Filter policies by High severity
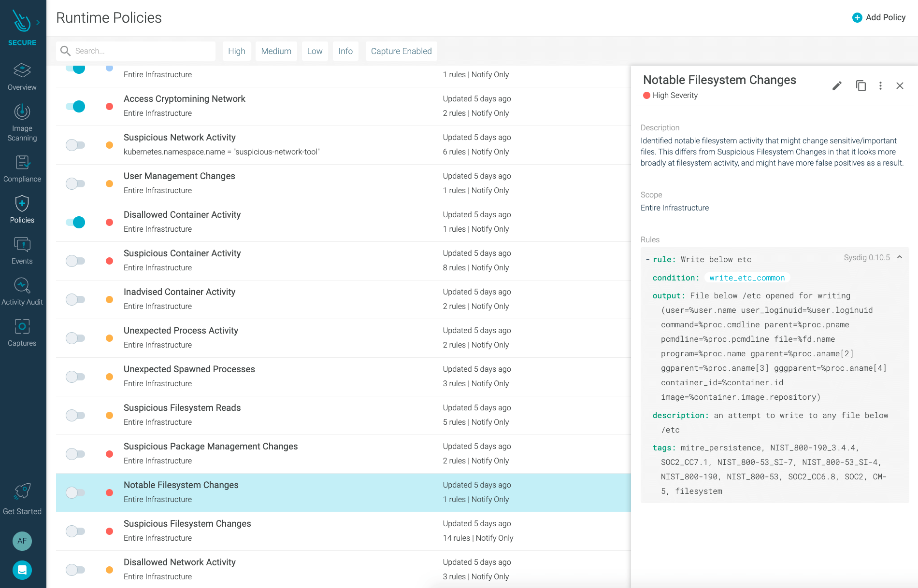The height and width of the screenshot is (588, 918). 236,51
